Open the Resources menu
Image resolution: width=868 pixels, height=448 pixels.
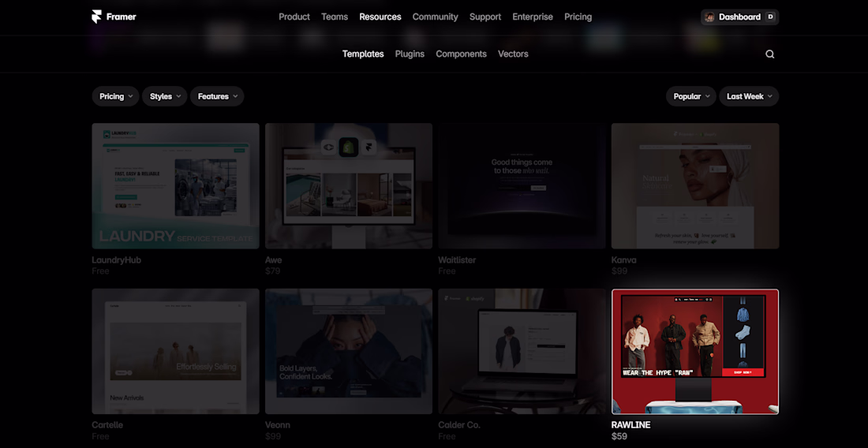pyautogui.click(x=380, y=17)
